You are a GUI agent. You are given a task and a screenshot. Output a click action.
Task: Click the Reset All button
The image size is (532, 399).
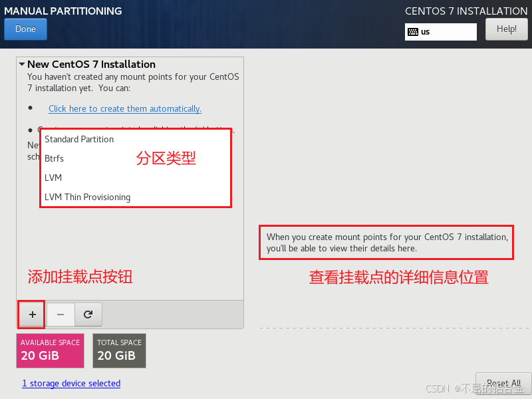point(503,384)
